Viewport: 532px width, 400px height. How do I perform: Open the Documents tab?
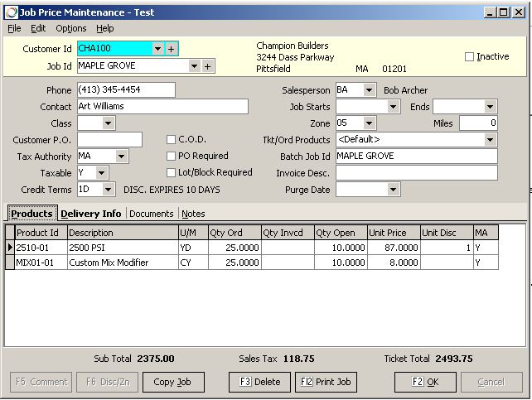(x=152, y=214)
